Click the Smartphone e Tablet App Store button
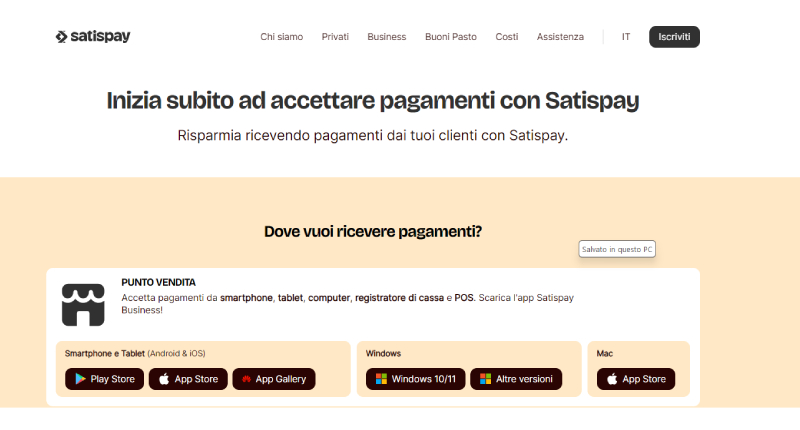This screenshot has width=800, height=430. (188, 379)
